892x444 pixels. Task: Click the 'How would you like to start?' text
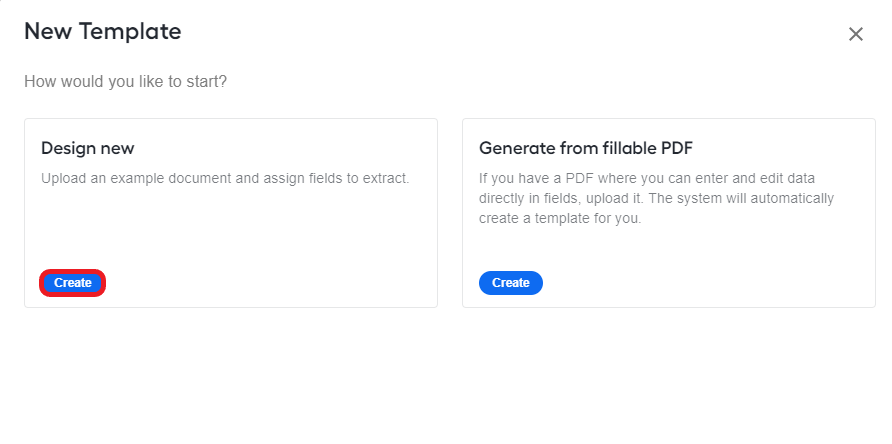[125, 82]
